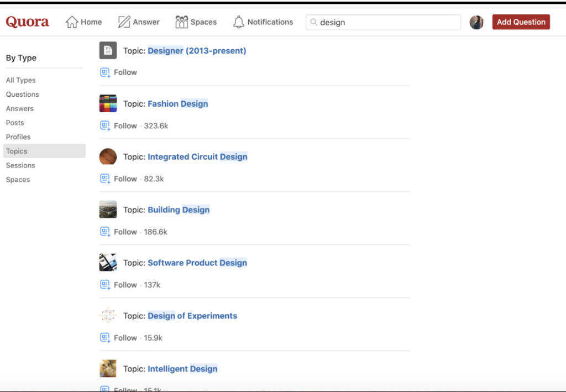566x392 pixels.
Task: Open Notifications via the bell icon
Action: pyautogui.click(x=239, y=22)
